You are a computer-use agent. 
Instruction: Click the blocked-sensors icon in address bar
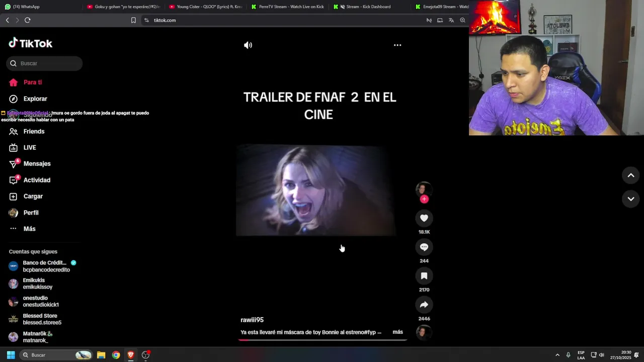429,20
